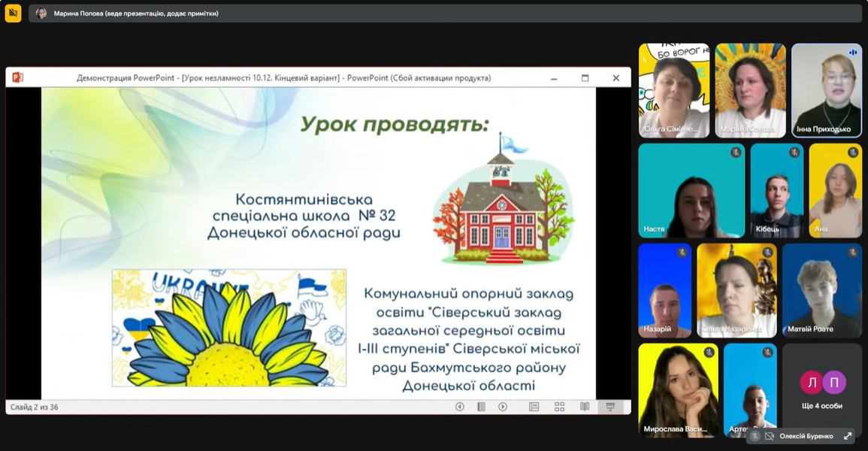This screenshot has width=868, height=451.
Task: Expand Олексій Буренко self-view to fullscreen
Action: tap(848, 436)
